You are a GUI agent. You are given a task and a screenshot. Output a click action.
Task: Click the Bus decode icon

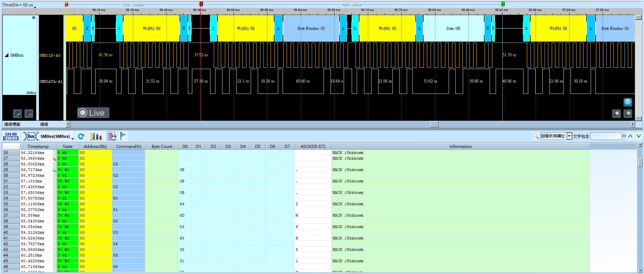tap(31, 136)
